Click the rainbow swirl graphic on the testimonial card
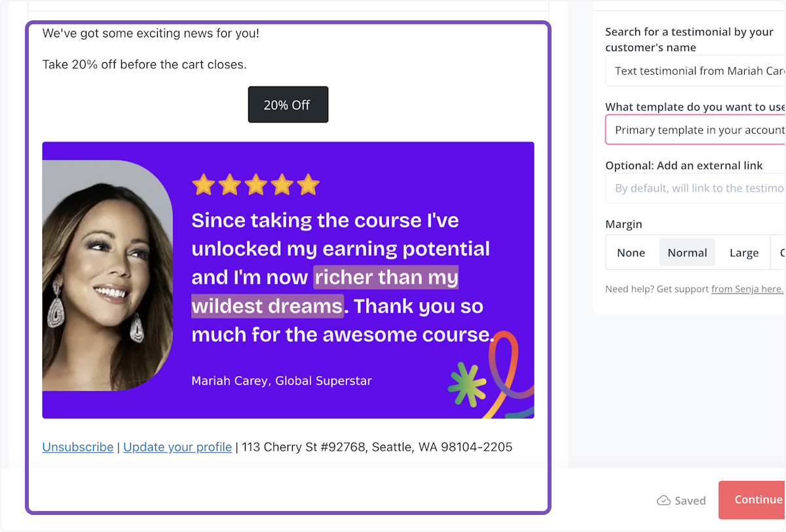786x532 pixels. click(x=508, y=377)
